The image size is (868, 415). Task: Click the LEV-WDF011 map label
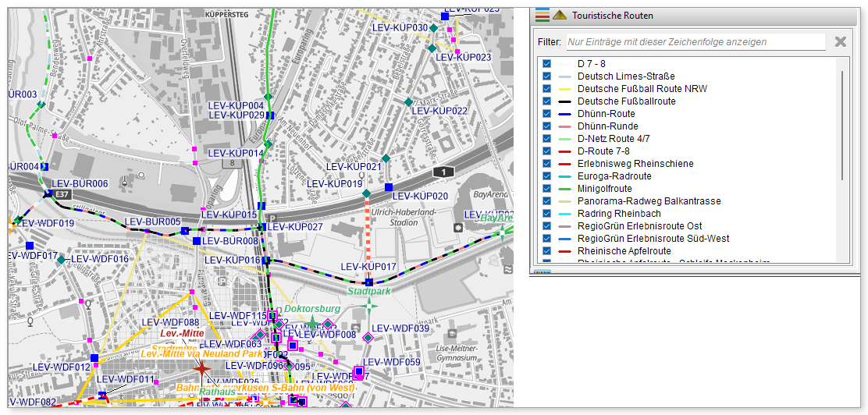point(125,379)
